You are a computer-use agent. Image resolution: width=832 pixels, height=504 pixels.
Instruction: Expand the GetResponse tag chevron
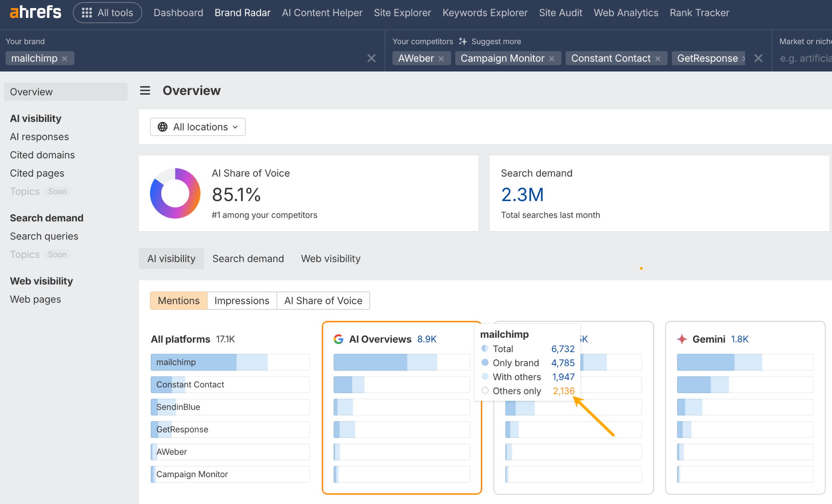tap(743, 58)
